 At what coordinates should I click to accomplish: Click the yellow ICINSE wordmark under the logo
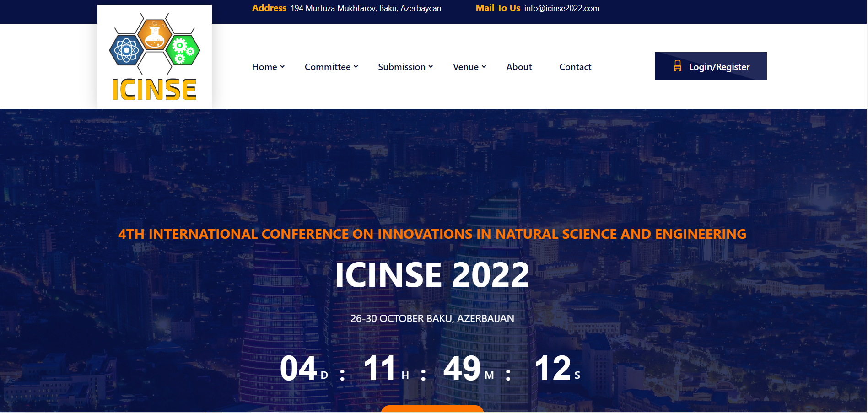[x=154, y=90]
